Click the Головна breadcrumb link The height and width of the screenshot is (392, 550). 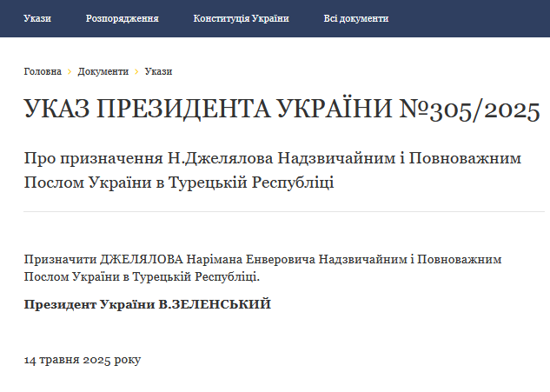[43, 71]
